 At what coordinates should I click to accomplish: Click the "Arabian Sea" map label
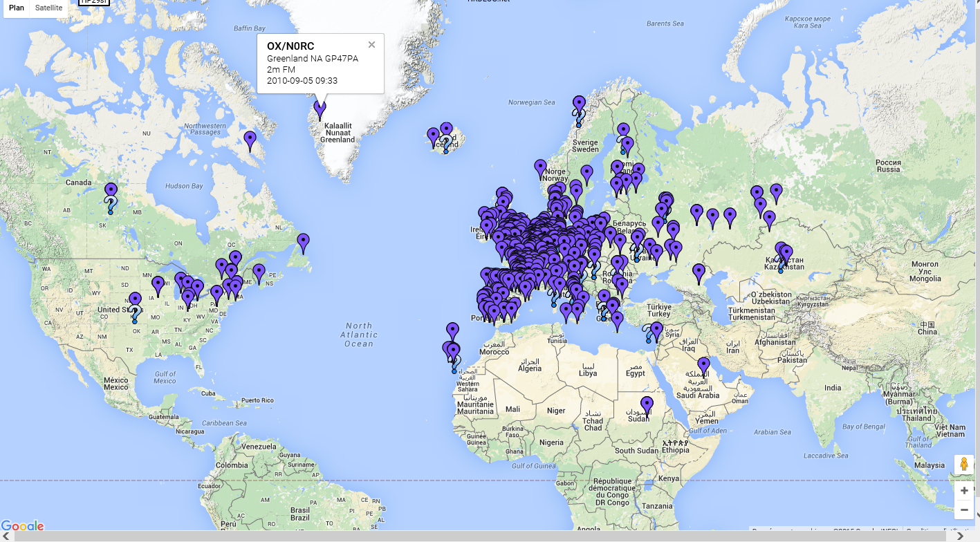point(772,432)
